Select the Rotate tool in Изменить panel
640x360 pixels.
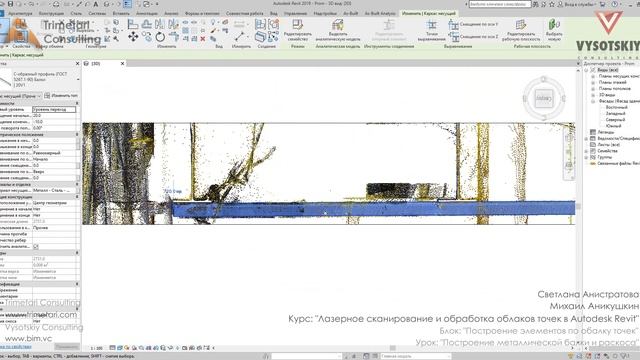pos(160,37)
